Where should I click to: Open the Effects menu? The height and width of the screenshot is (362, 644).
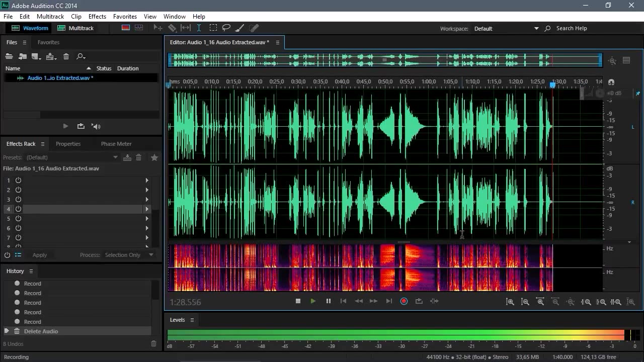tap(97, 17)
